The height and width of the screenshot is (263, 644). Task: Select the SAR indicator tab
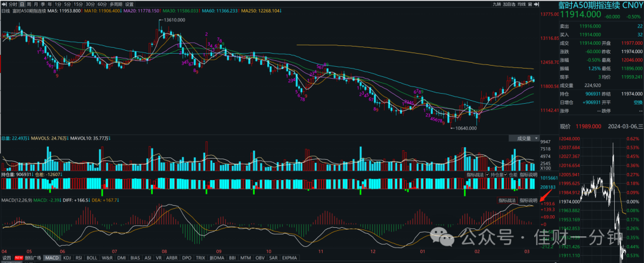[273, 258]
